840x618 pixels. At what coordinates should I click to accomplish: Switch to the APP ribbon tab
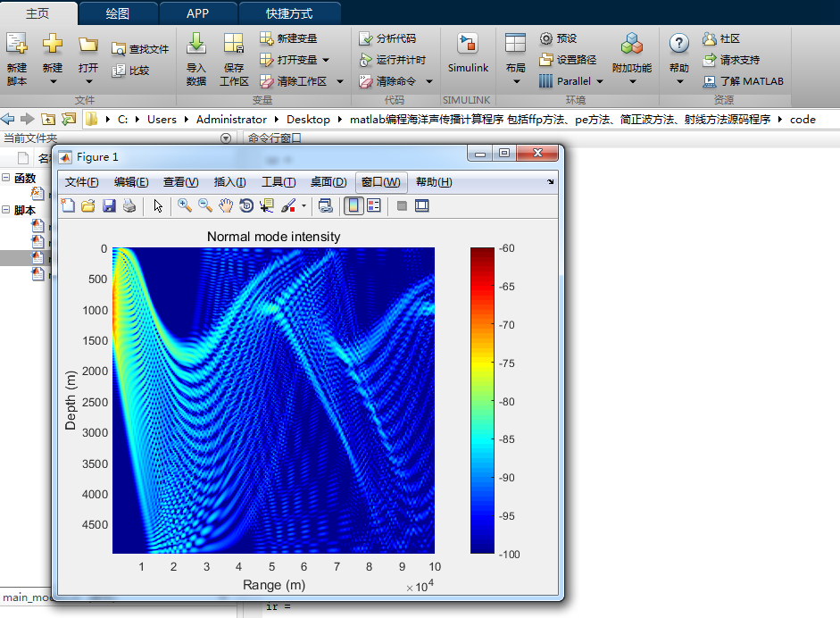click(197, 13)
